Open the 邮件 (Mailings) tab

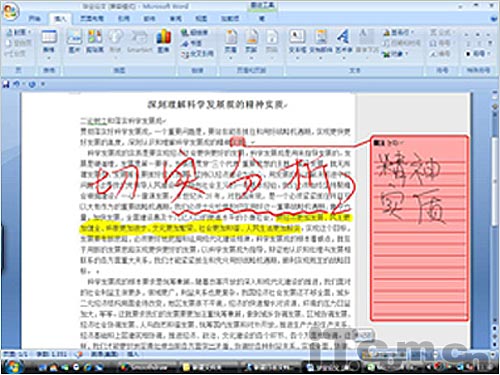(149, 19)
